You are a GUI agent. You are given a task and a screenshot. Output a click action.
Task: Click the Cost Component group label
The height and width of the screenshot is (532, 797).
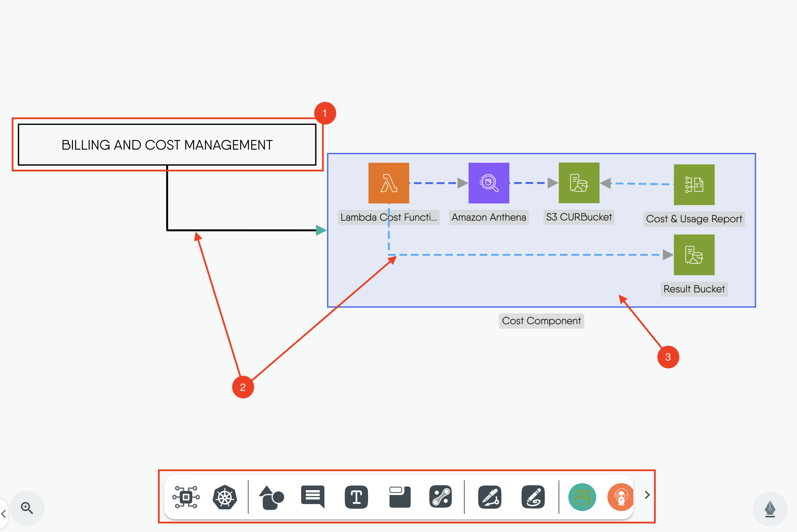pyautogui.click(x=541, y=321)
